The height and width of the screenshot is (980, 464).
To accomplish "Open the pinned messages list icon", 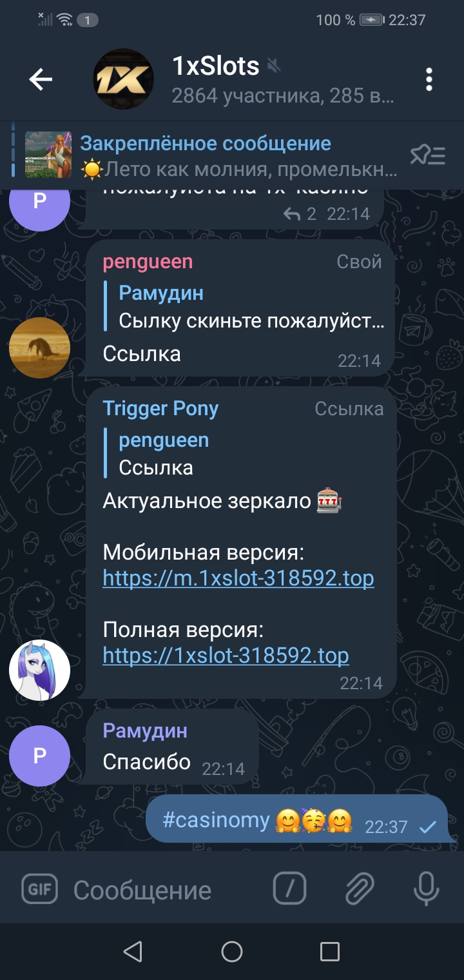I will pos(428,155).
